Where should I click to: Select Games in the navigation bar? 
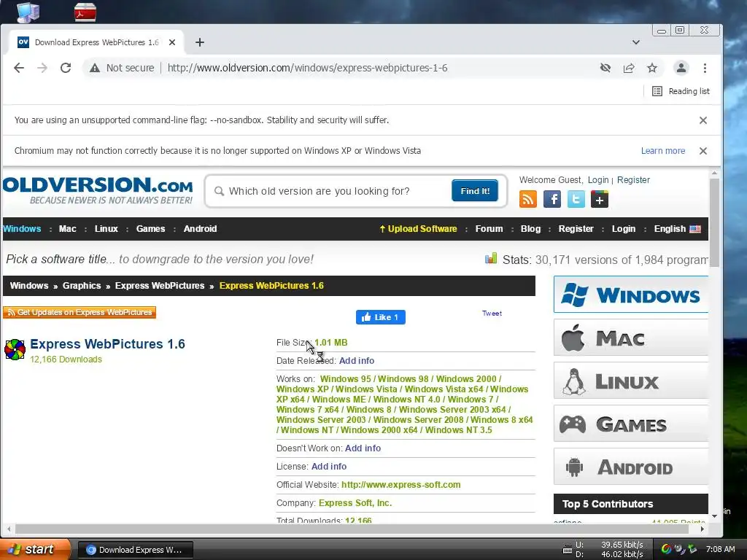150,228
